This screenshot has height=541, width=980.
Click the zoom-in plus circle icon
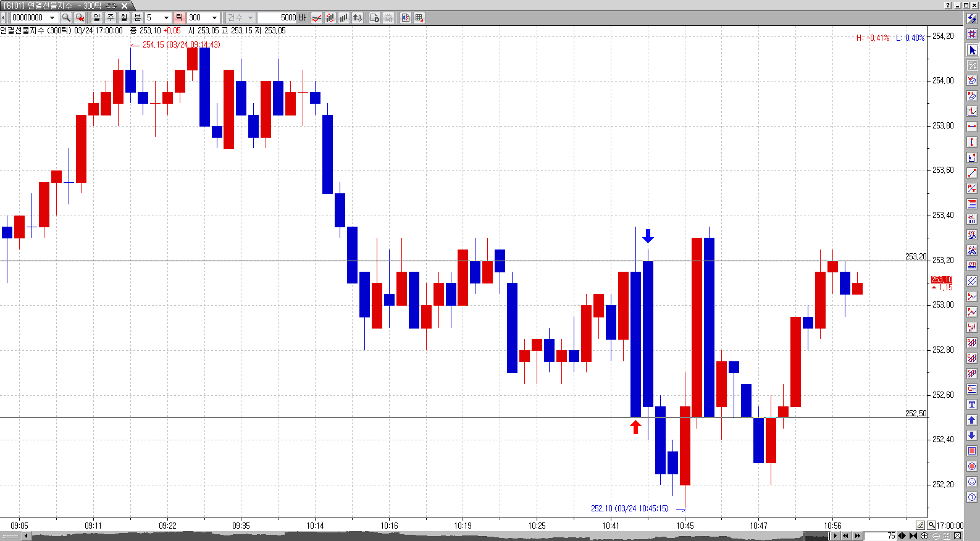(924, 536)
